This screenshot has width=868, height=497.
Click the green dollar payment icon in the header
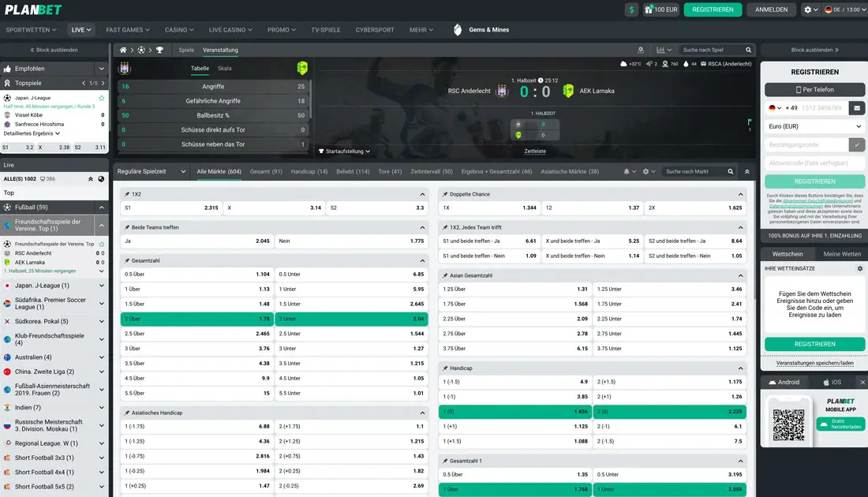[631, 10]
